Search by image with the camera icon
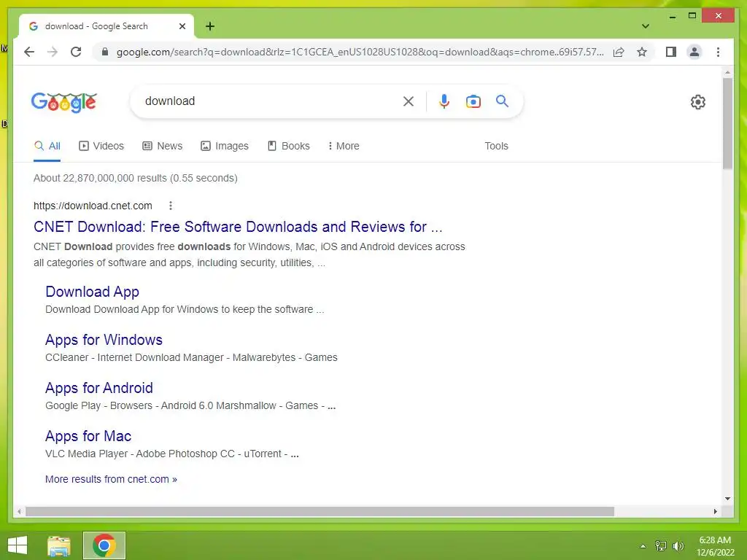Image resolution: width=747 pixels, height=560 pixels. point(473,101)
